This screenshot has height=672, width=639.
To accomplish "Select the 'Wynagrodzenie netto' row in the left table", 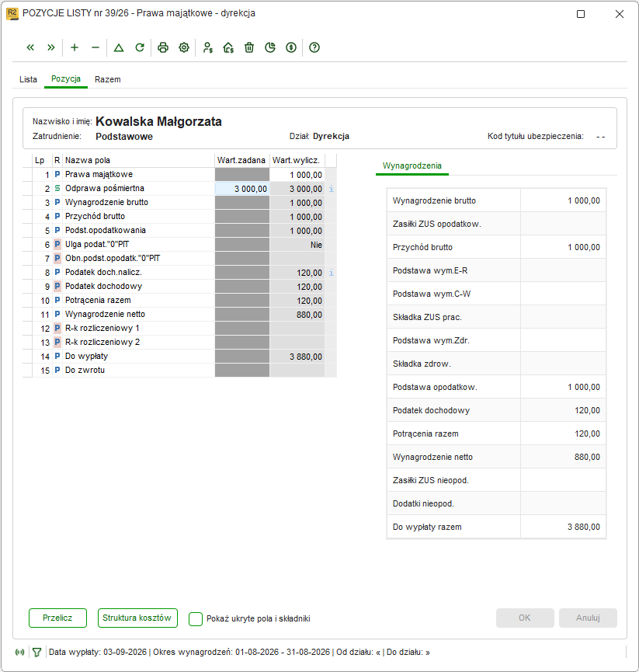I will pos(178,314).
